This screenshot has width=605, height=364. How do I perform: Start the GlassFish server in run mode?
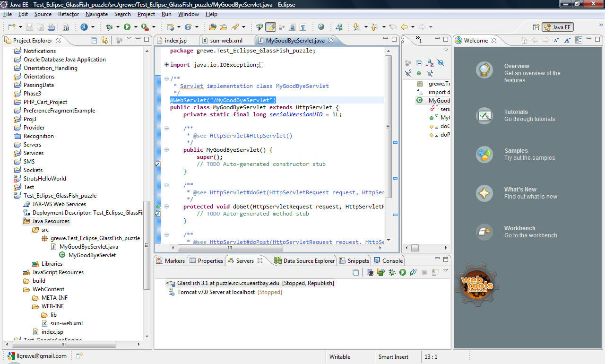pyautogui.click(x=403, y=272)
